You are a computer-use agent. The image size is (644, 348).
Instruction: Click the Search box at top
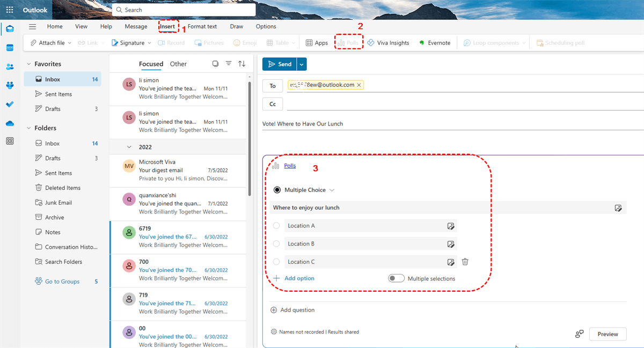(184, 10)
